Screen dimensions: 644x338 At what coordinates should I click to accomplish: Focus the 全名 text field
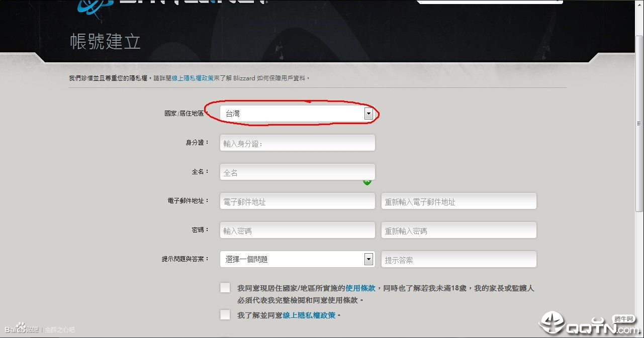pos(298,172)
